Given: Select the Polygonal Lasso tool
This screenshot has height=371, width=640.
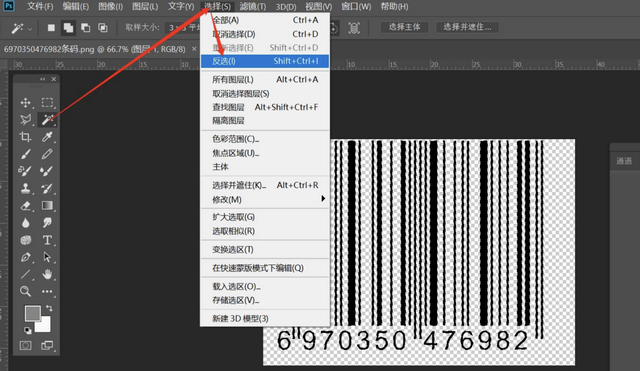Looking at the screenshot, I should click(25, 119).
